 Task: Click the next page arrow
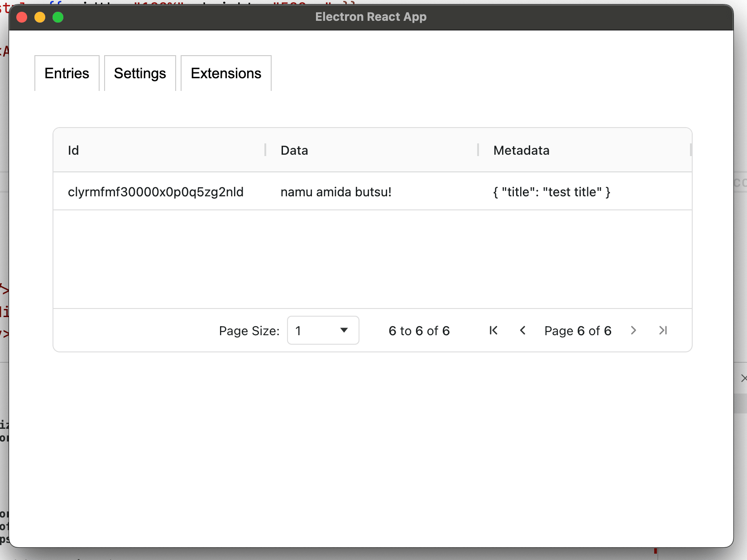(x=633, y=331)
